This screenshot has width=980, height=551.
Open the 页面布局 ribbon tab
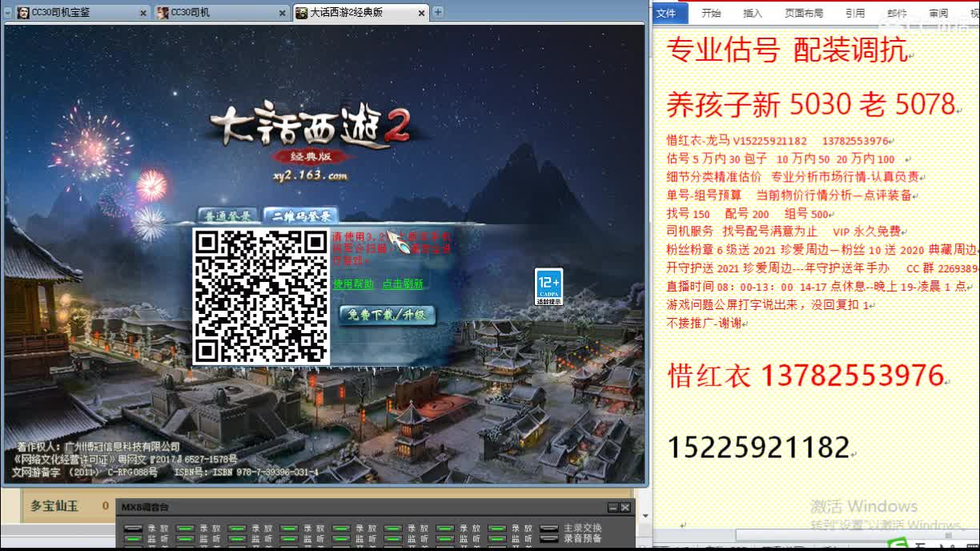click(804, 14)
